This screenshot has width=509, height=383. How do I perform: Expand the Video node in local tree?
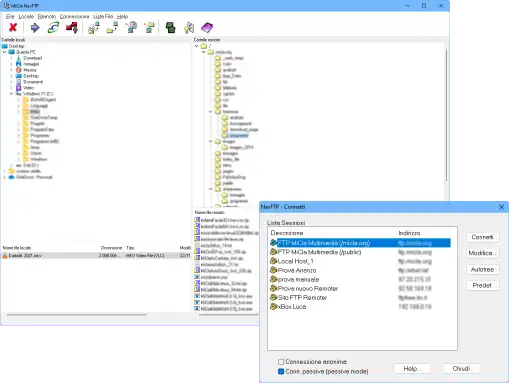click(11, 88)
